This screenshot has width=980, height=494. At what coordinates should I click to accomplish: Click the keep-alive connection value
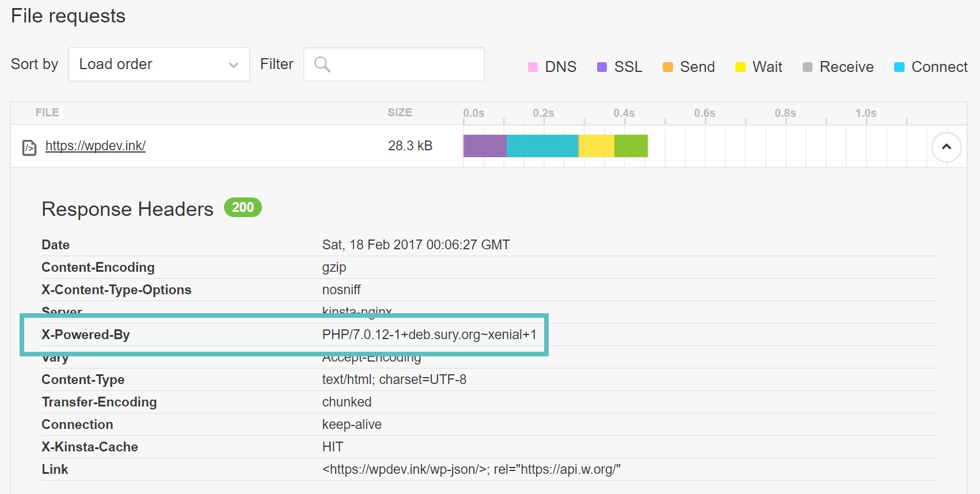coord(352,424)
